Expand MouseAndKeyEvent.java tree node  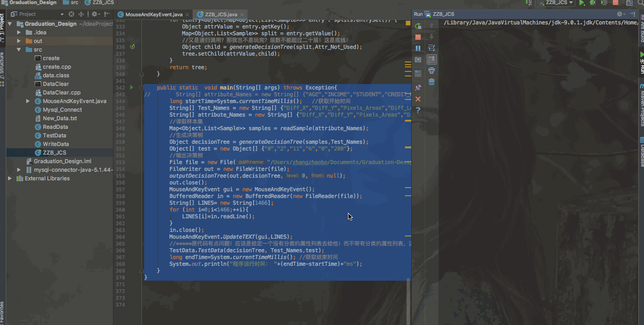(x=28, y=101)
